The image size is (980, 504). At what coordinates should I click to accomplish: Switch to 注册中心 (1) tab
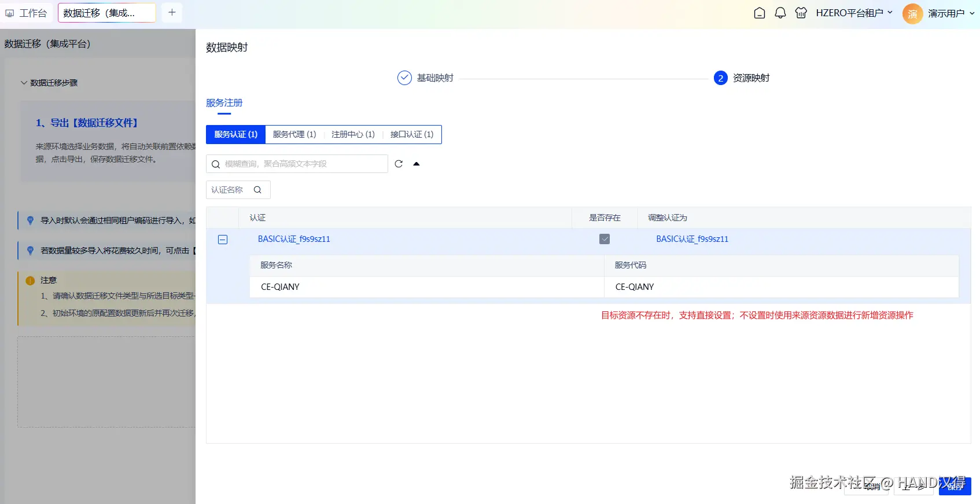353,134
